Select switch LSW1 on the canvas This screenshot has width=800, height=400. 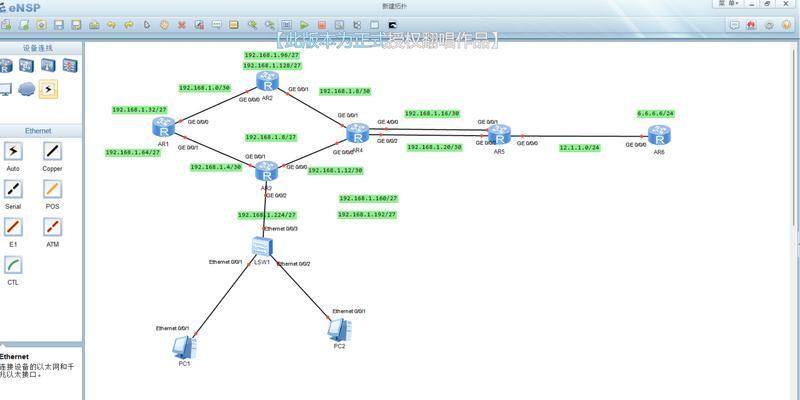tap(262, 246)
